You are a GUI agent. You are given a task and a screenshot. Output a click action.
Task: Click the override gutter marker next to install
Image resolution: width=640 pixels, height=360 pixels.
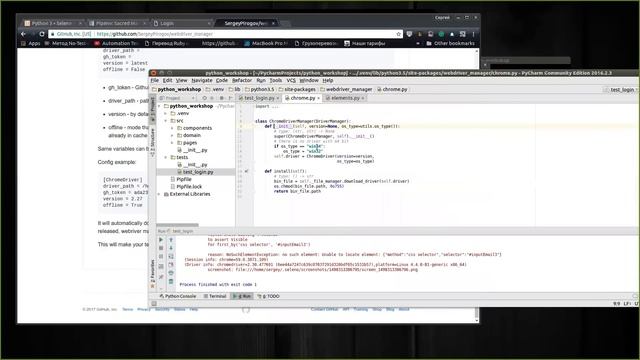pyautogui.click(x=247, y=171)
